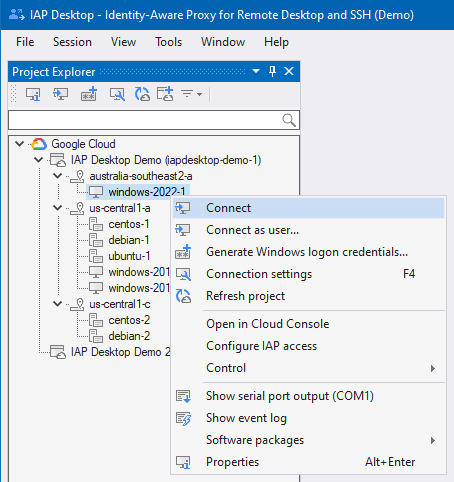Select the debian-2 instance

(129, 336)
